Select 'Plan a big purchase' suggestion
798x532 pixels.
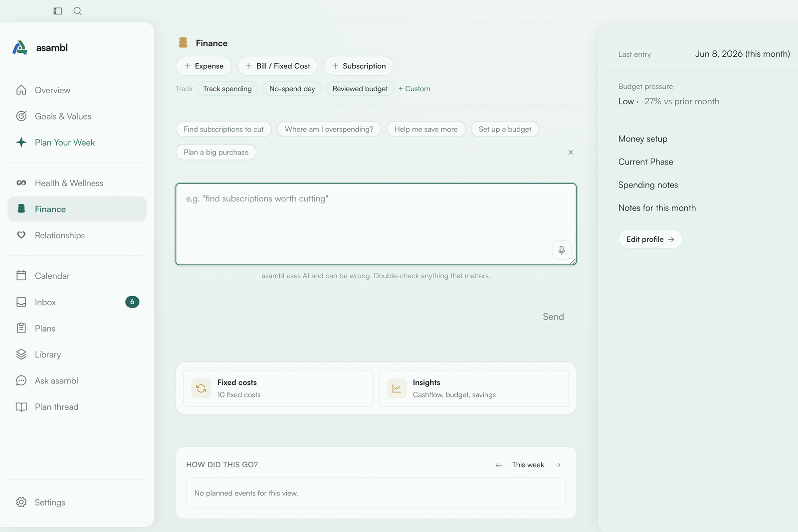[216, 152]
